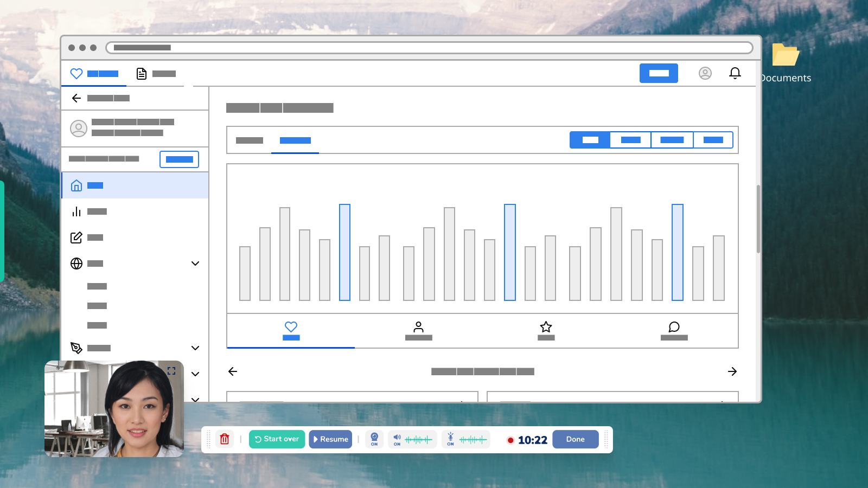The image size is (868, 488).
Task: Select the person tab below the chart
Action: (x=418, y=328)
